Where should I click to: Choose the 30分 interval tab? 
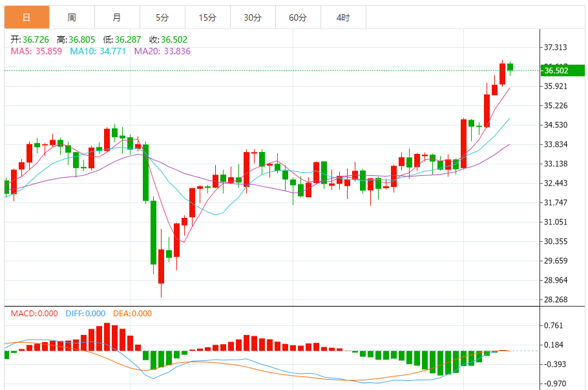click(x=253, y=17)
